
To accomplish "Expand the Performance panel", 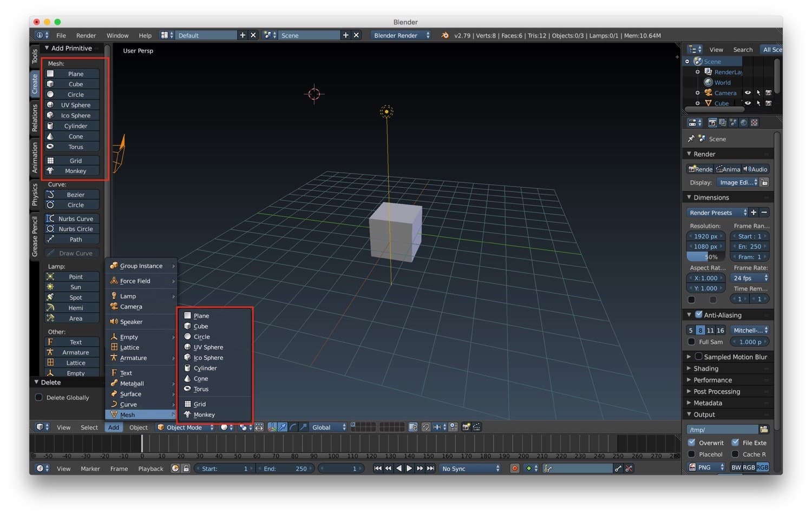I will click(712, 380).
